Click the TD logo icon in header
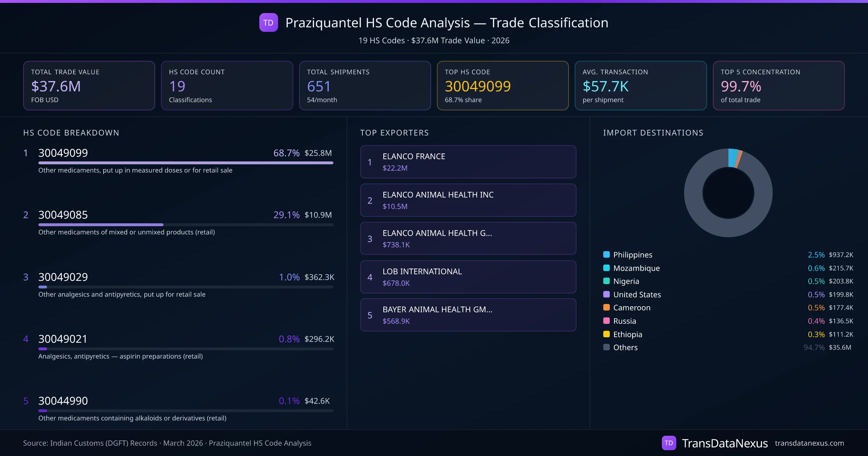The height and width of the screenshot is (456, 868). point(268,22)
